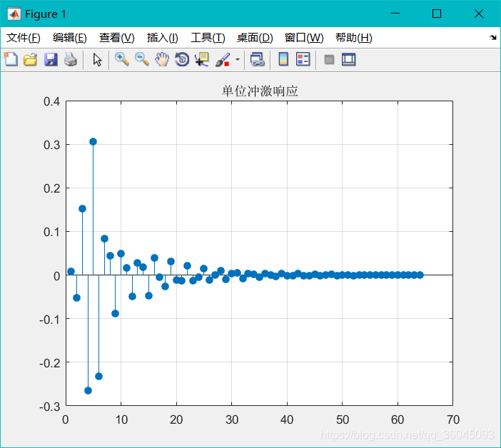
Task: Print the figure with the printer icon
Action: pos(70,60)
